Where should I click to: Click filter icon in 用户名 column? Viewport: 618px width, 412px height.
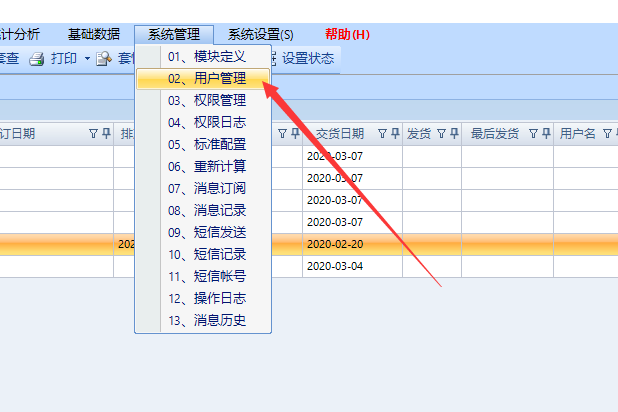click(606, 133)
